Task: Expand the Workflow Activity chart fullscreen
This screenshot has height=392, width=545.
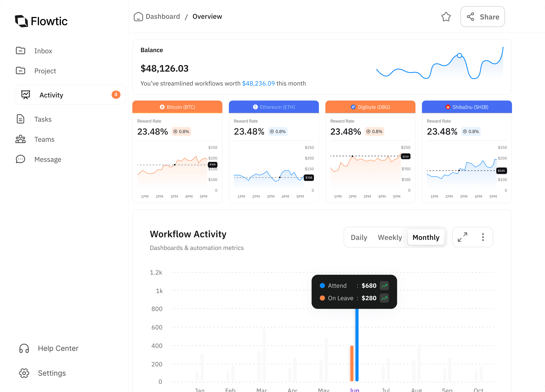Action: click(462, 237)
